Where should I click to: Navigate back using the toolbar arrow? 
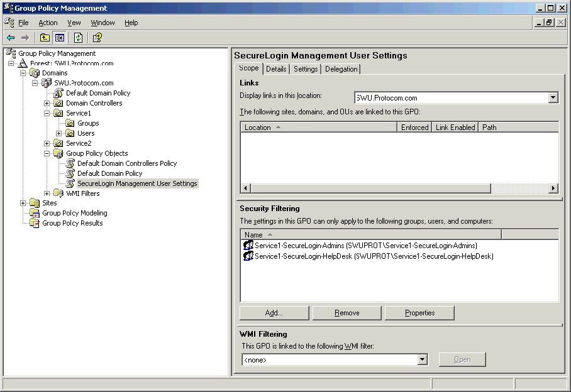[x=11, y=37]
